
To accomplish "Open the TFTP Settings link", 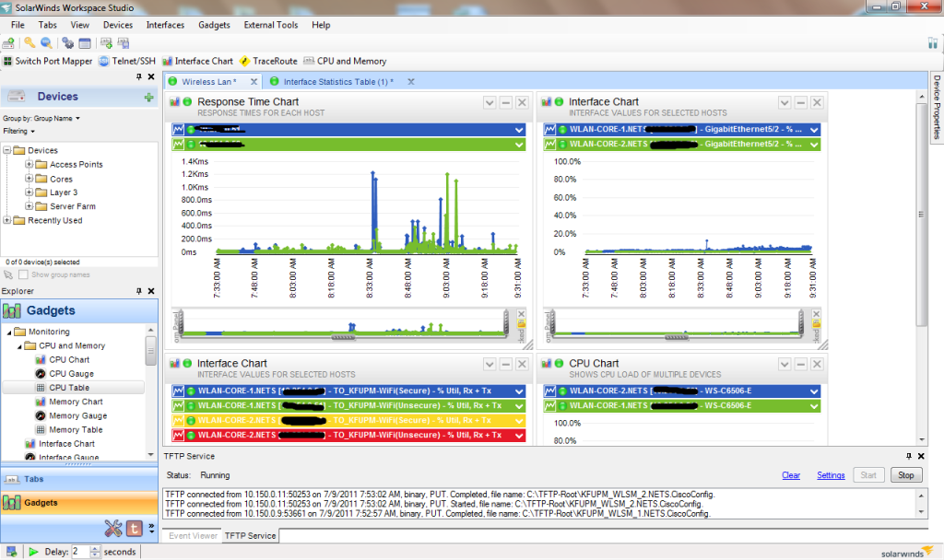I will click(x=831, y=475).
